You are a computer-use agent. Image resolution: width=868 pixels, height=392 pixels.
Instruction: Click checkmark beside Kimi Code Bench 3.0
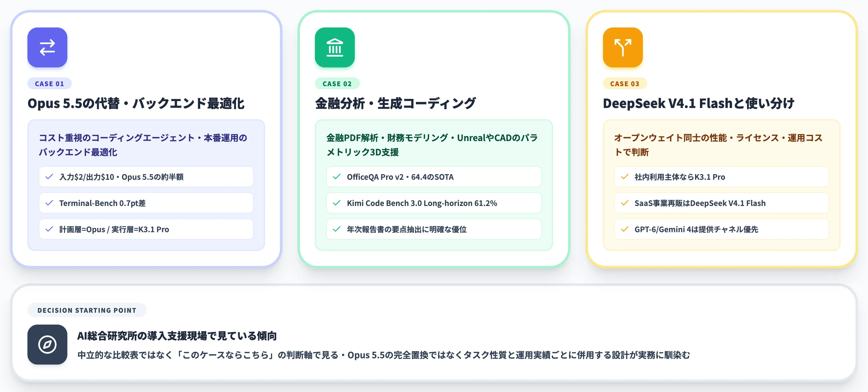tap(337, 203)
